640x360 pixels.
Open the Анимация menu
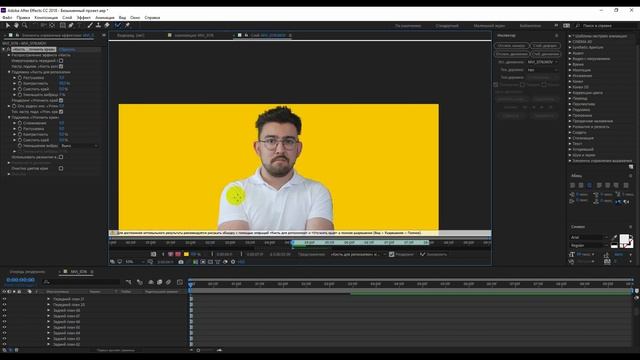105,18
